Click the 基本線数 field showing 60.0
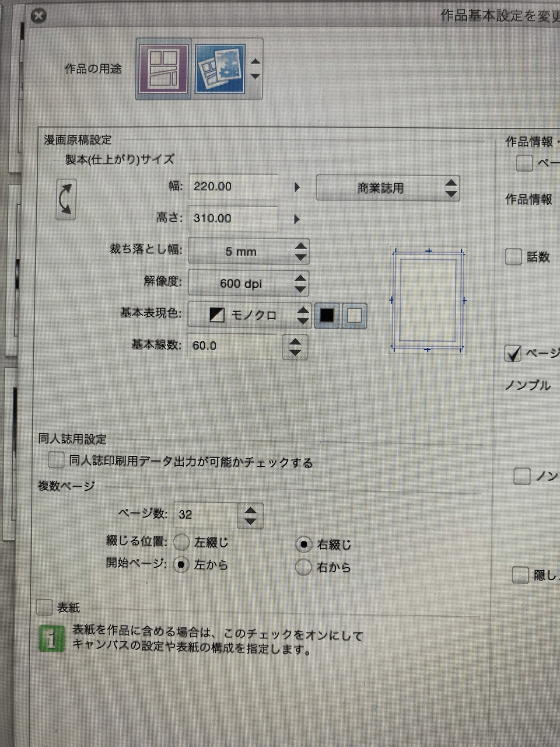The height and width of the screenshot is (747, 560). [x=232, y=346]
